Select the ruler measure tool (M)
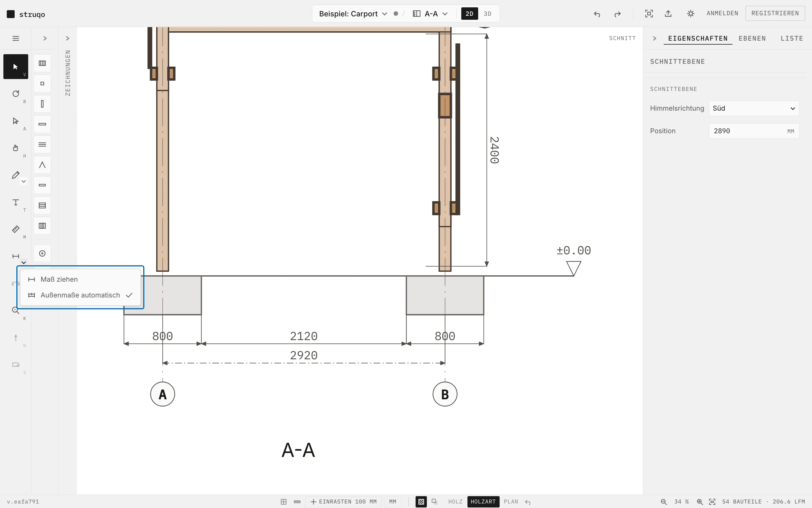 [x=16, y=229]
